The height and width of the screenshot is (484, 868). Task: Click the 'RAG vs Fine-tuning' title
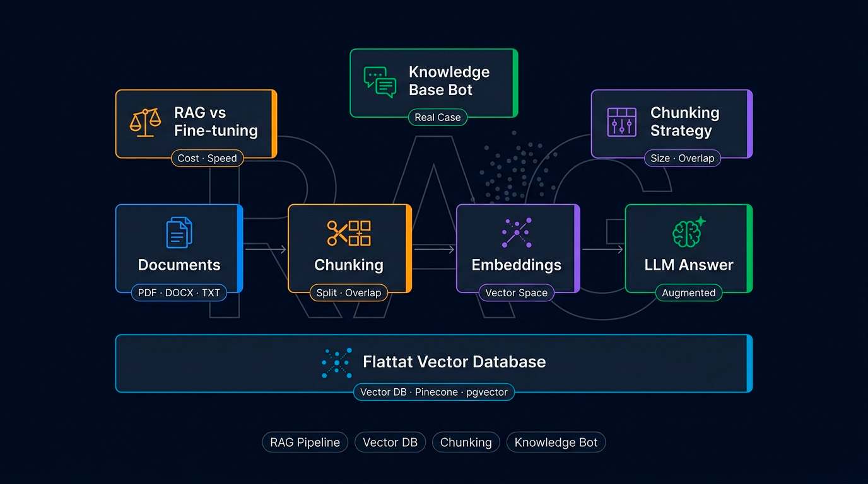click(216, 122)
